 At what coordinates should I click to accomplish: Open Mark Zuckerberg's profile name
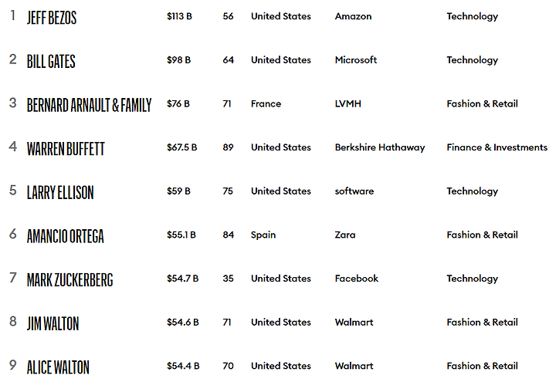click(70, 280)
